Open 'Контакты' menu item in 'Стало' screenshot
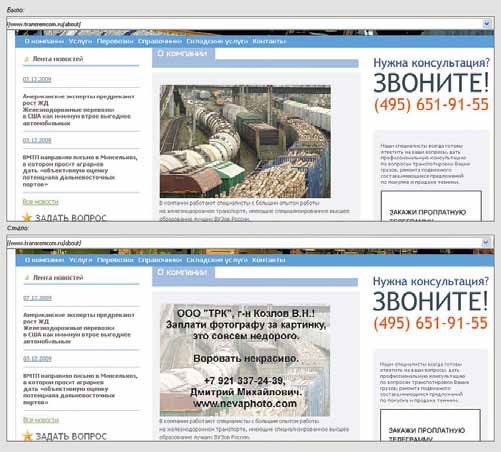501x452 pixels. [269, 260]
